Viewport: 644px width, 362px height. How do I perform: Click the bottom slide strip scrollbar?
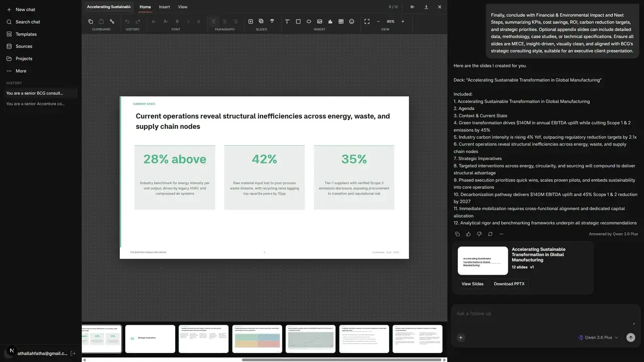click(343, 359)
